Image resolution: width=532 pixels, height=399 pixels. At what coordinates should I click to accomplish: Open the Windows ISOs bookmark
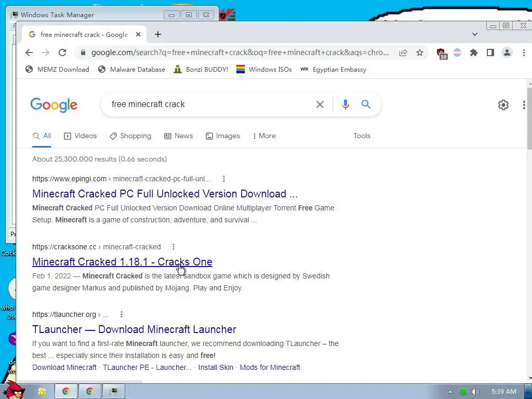(x=264, y=69)
